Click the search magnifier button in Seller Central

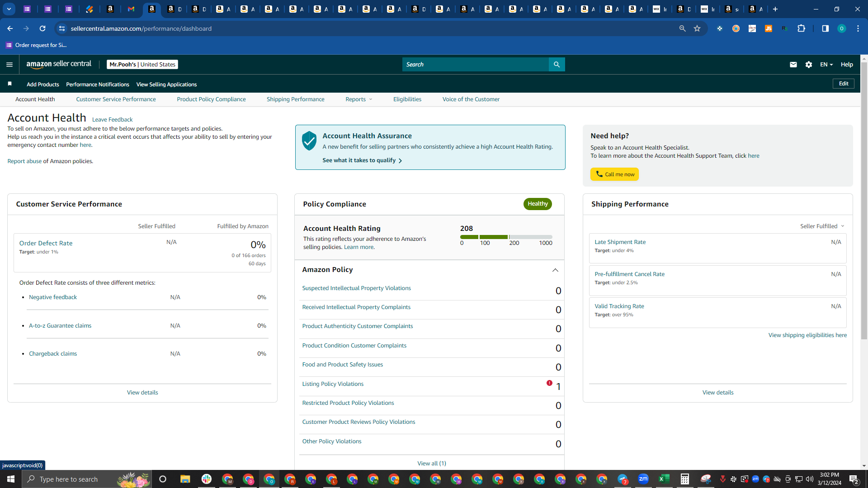click(557, 65)
